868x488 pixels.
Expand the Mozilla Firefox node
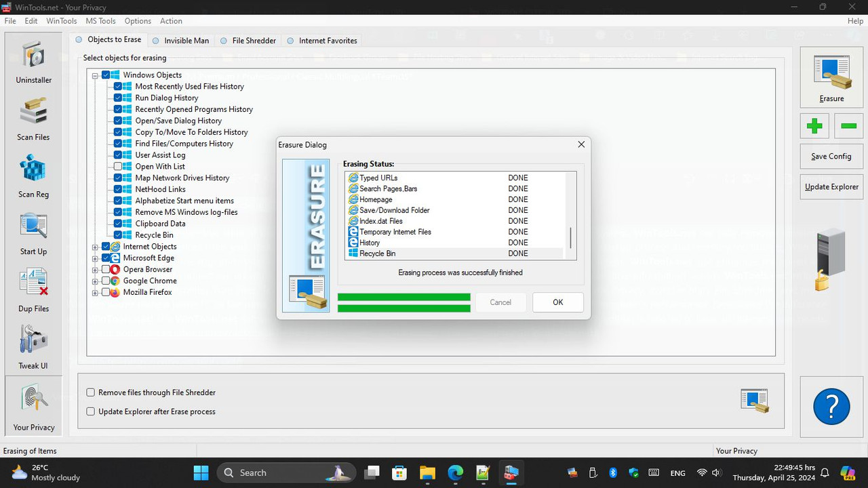click(x=96, y=293)
